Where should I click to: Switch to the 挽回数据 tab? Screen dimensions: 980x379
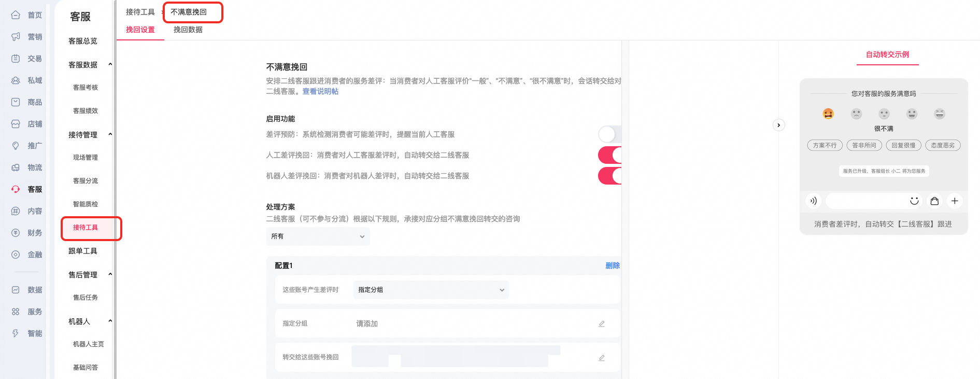[x=188, y=30]
